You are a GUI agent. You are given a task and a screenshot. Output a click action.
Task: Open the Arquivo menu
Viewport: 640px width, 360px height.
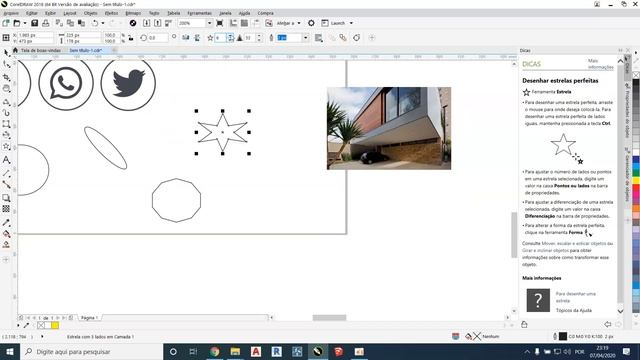pos(11,13)
